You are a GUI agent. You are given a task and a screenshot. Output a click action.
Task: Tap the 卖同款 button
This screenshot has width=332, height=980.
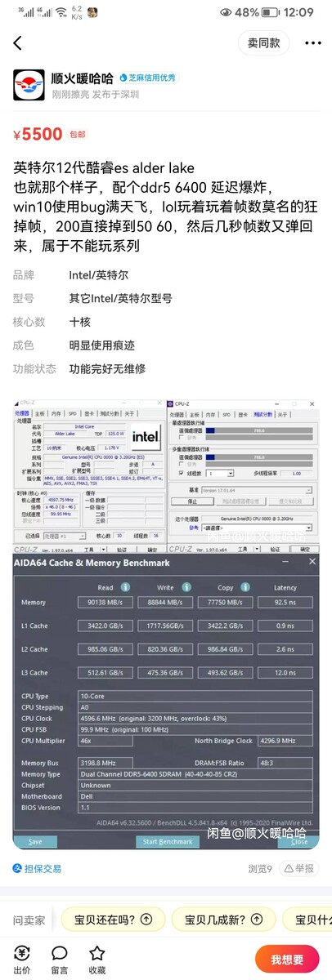click(264, 42)
